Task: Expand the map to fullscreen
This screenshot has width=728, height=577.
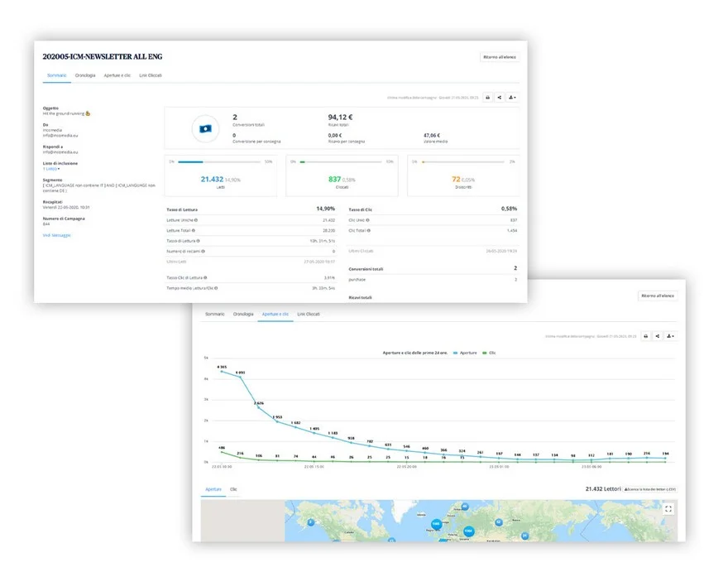Action: pos(668,509)
